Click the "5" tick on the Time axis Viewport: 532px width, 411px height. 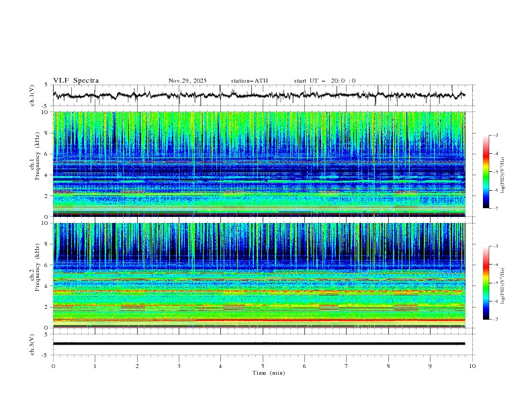point(263,366)
